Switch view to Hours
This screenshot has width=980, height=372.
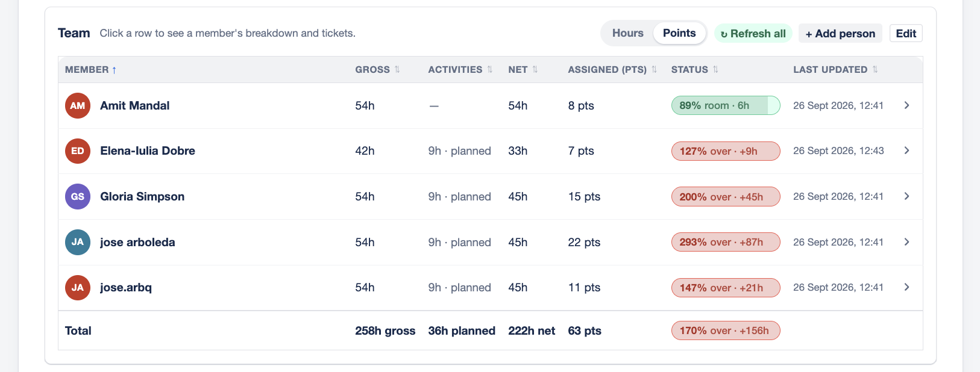628,33
